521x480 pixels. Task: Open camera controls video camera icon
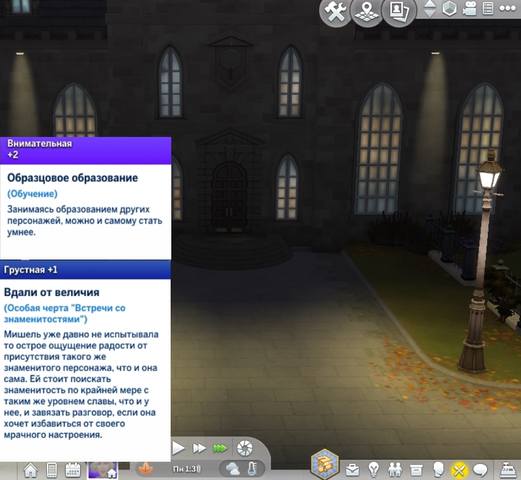click(469, 9)
